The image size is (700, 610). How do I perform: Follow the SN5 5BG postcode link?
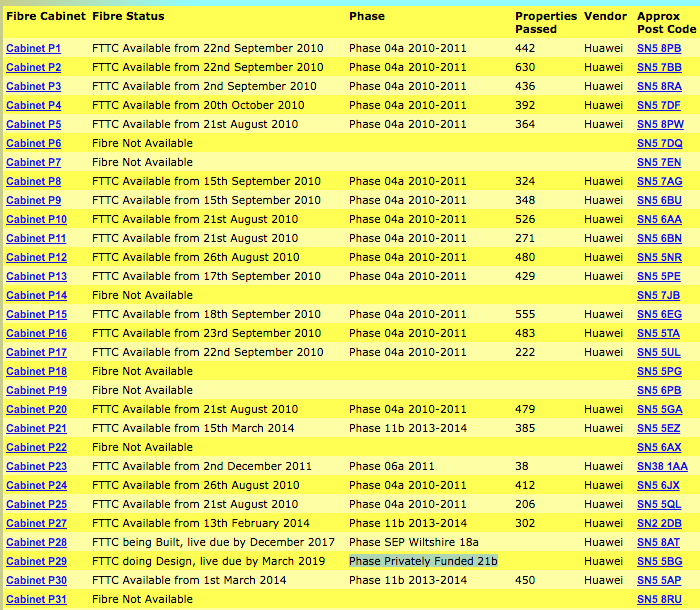click(x=660, y=561)
